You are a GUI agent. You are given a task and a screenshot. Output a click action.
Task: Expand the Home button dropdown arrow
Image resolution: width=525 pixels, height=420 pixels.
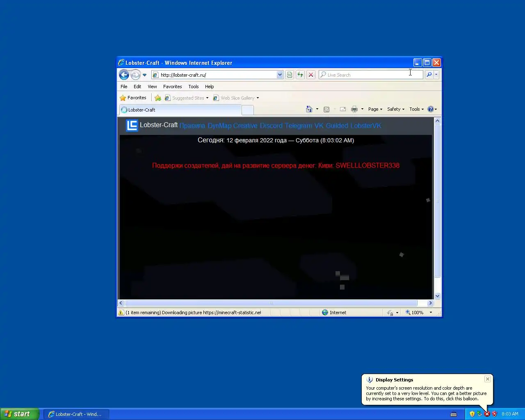317,109
